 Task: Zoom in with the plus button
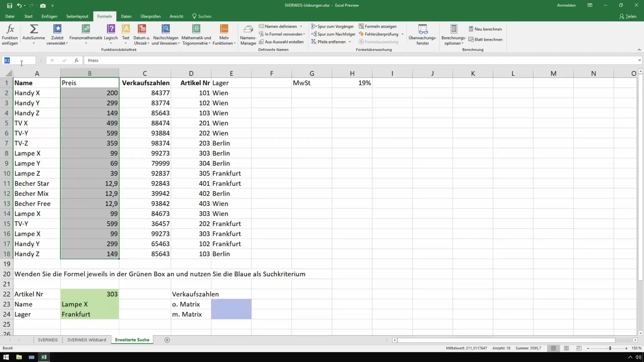626,348
